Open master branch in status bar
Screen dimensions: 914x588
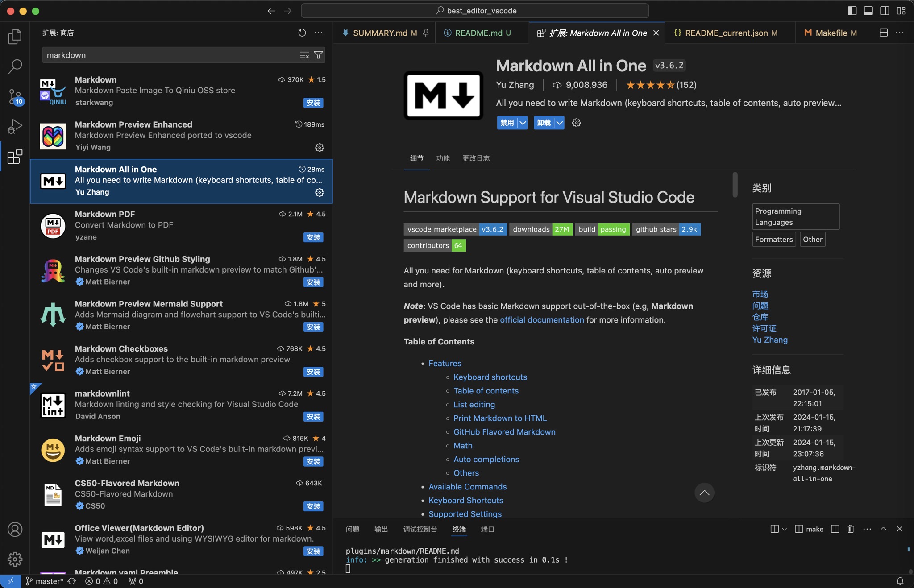click(x=45, y=581)
